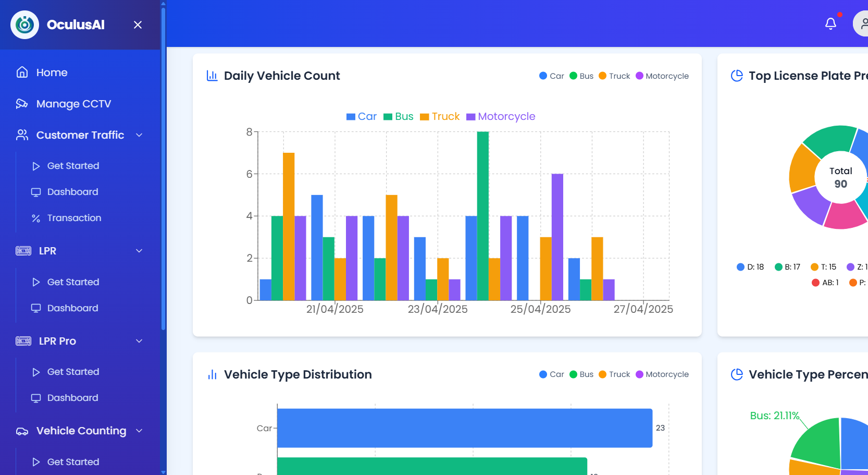Collapse the LPR section chevron
The width and height of the screenshot is (868, 475).
(x=139, y=251)
